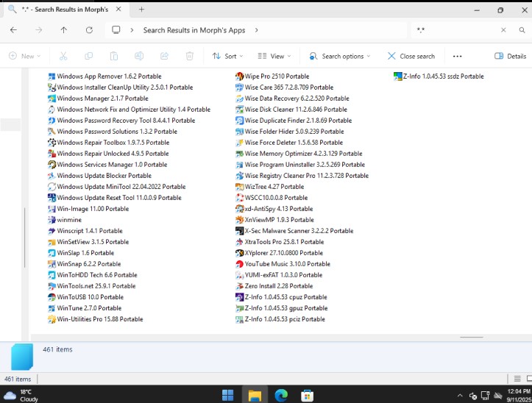The height and width of the screenshot is (403, 532).
Task: Select the WizTree 4.27 Portable icon
Action: click(x=240, y=187)
